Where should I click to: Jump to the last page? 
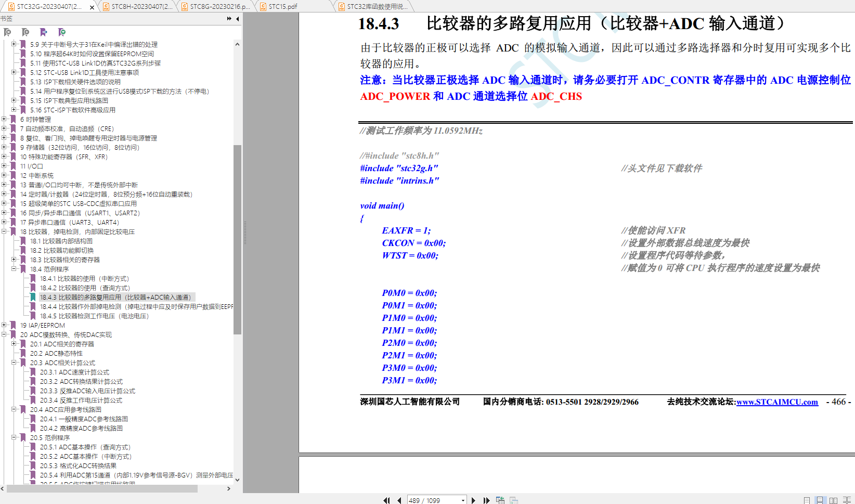coord(486,500)
